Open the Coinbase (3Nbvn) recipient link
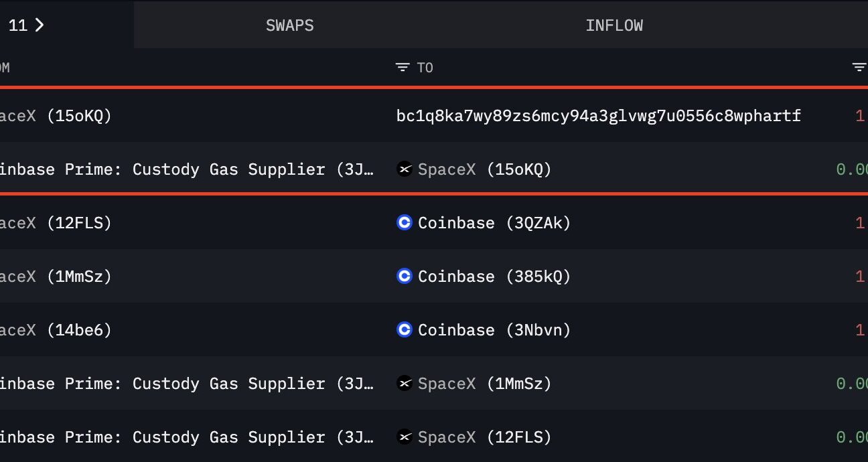This screenshot has height=462, width=868. [494, 330]
